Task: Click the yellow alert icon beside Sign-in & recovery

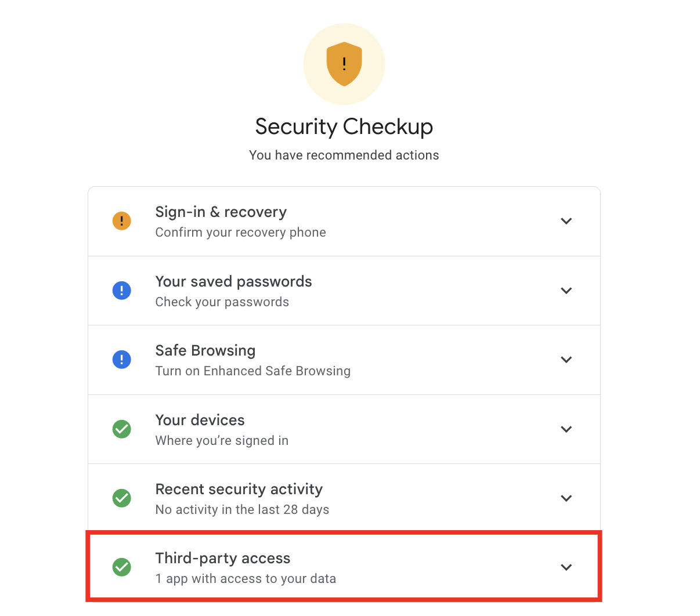Action: (x=122, y=221)
